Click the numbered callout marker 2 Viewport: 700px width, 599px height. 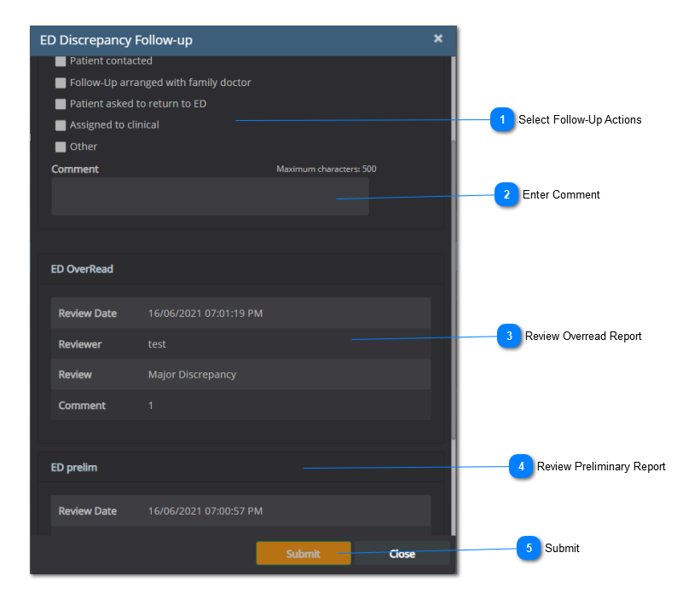pos(506,195)
